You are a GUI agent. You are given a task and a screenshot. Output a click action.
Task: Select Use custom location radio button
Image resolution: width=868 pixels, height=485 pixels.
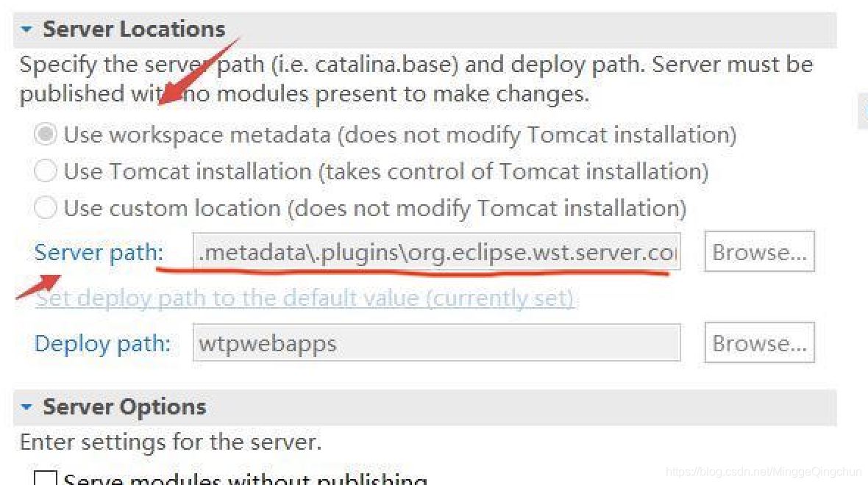coord(46,208)
